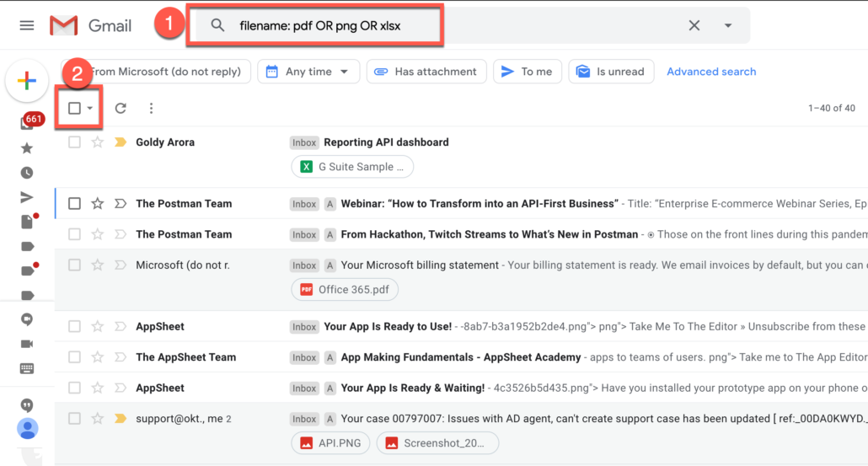Star the Microsoft billing statement email
The height and width of the screenshot is (466, 868).
click(x=98, y=265)
